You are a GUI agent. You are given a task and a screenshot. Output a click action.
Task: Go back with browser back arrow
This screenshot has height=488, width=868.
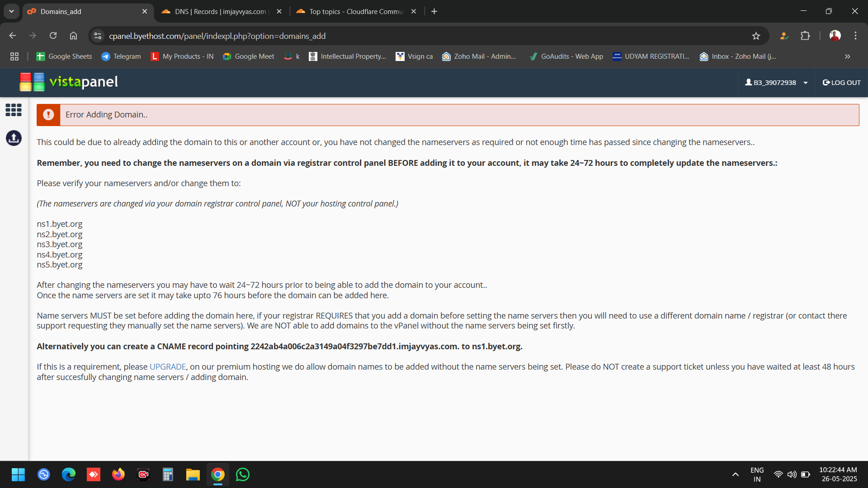tap(12, 36)
